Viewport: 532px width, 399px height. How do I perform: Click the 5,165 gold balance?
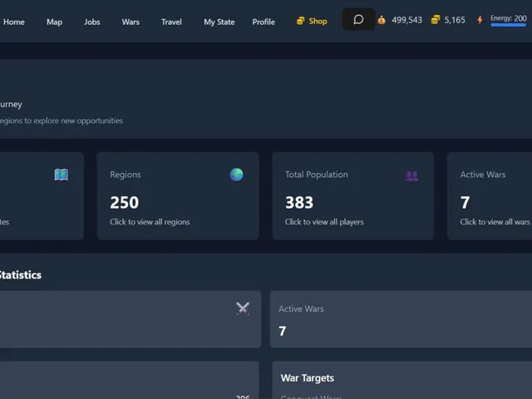point(455,20)
